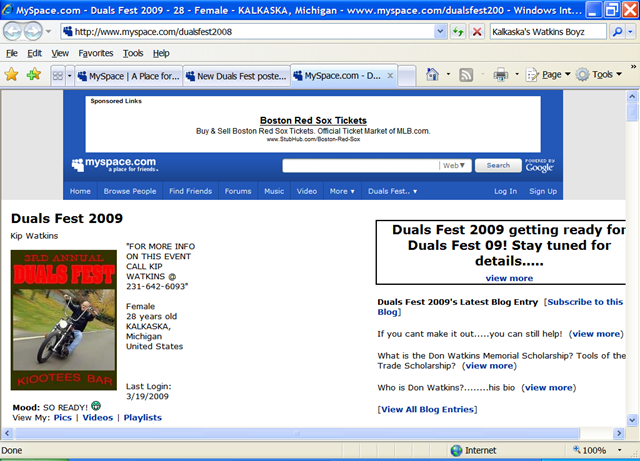Open the Web search scope dropdown

(455, 165)
